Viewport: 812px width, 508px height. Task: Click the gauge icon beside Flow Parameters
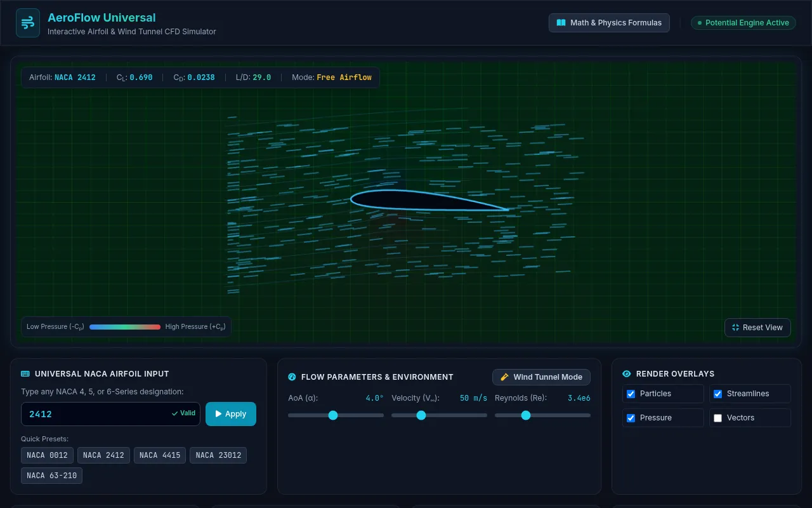tap(292, 377)
